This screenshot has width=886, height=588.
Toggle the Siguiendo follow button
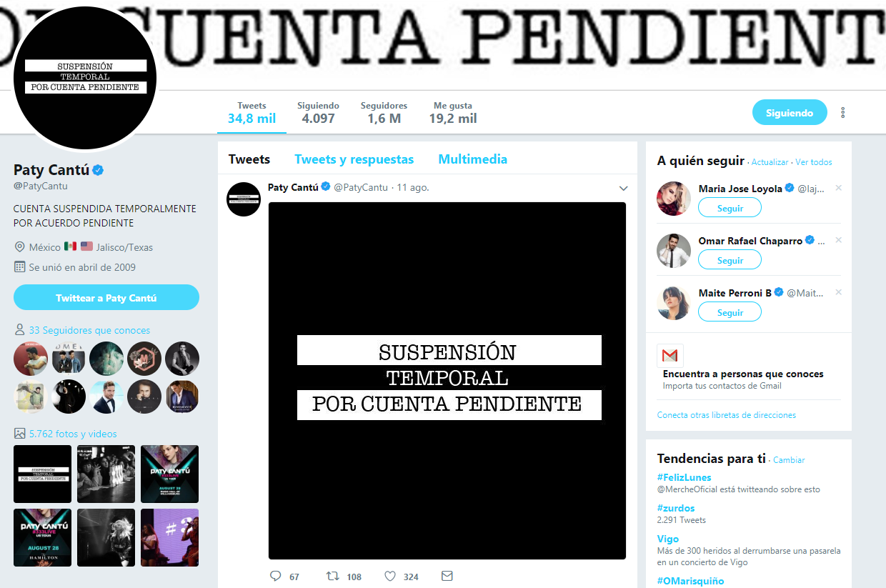click(790, 113)
